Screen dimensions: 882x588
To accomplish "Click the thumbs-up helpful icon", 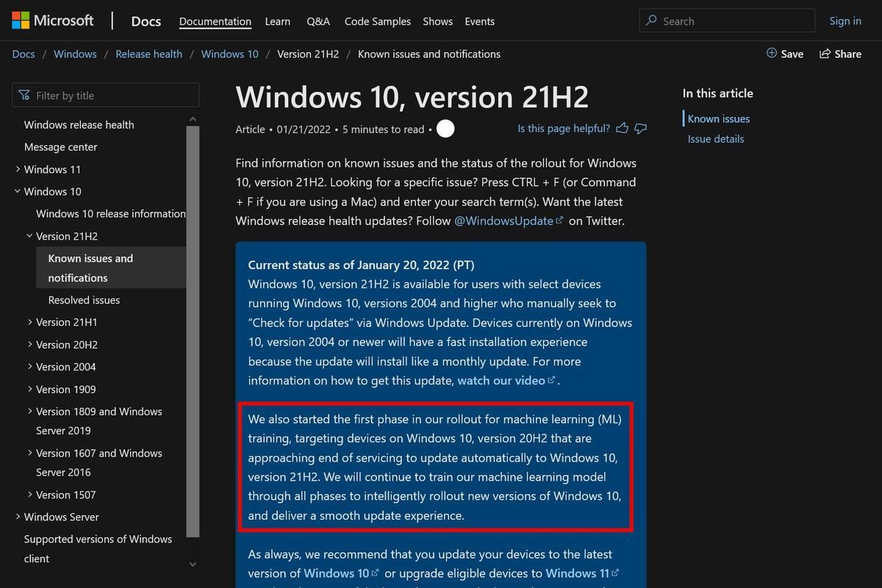I will pos(622,129).
